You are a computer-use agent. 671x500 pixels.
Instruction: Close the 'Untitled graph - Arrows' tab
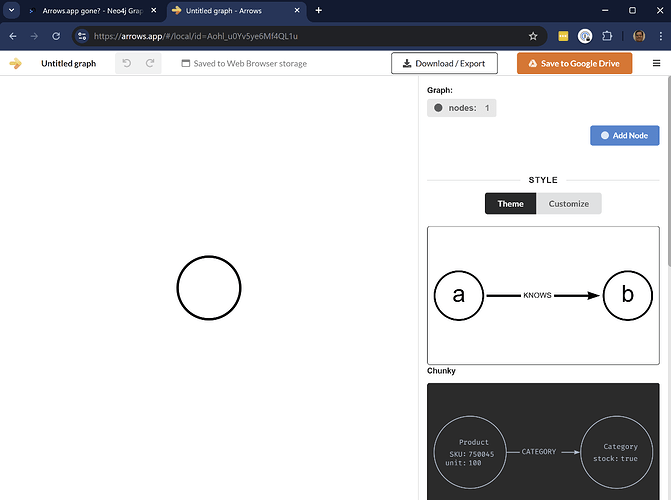coord(297,10)
